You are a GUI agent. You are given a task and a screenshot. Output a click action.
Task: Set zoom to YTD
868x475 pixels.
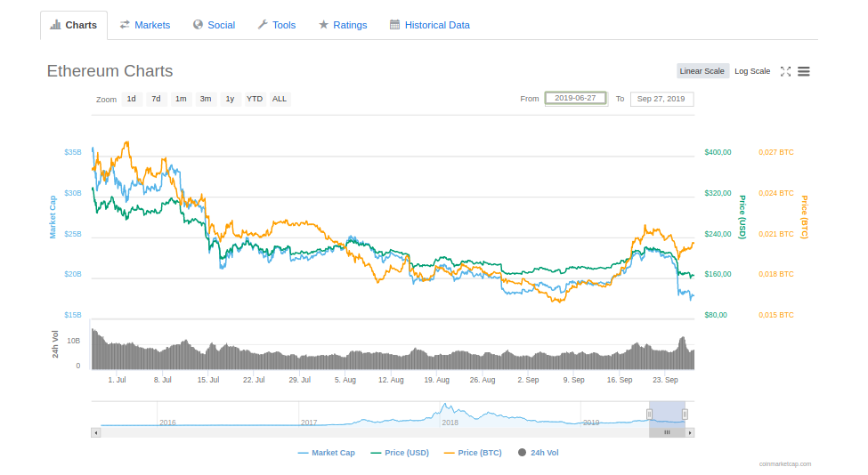point(255,99)
